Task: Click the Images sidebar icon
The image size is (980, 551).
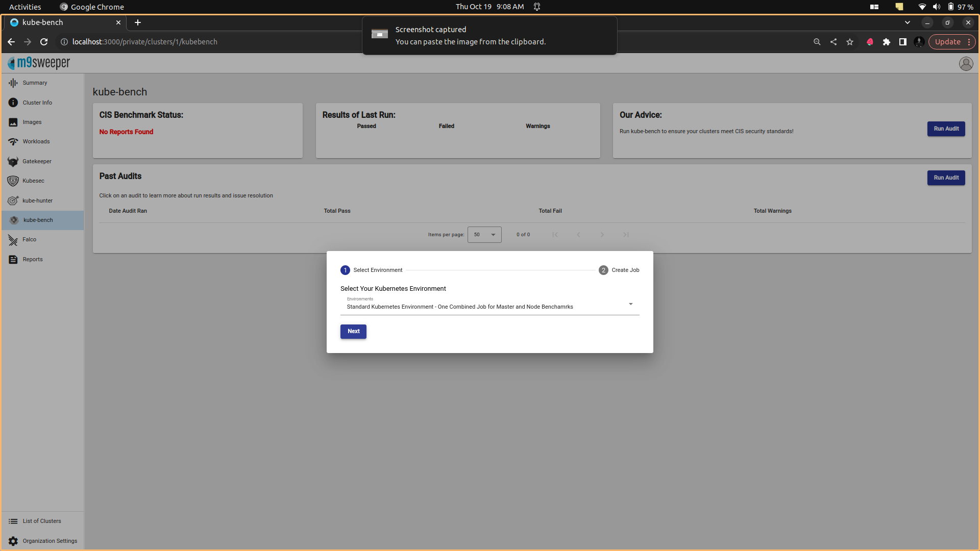Action: [13, 122]
